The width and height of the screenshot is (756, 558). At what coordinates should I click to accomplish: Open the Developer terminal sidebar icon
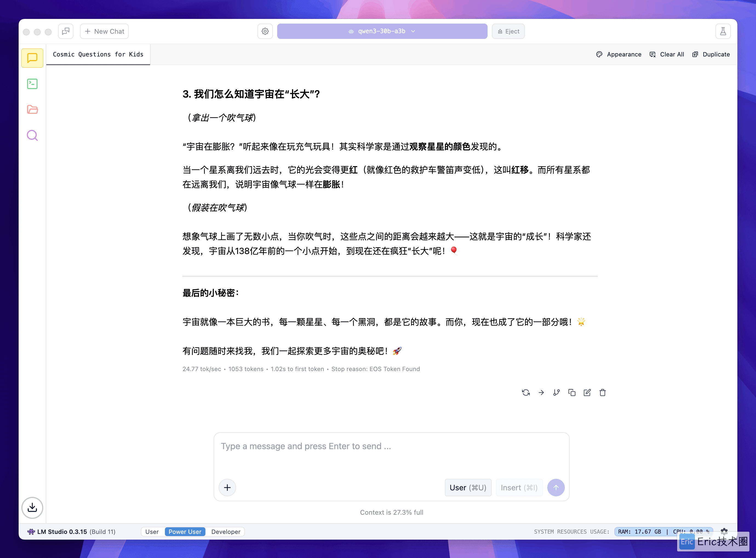pyautogui.click(x=32, y=84)
